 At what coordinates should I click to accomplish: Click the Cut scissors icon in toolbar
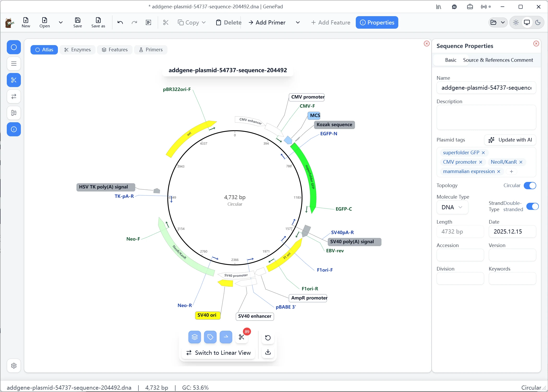166,22
